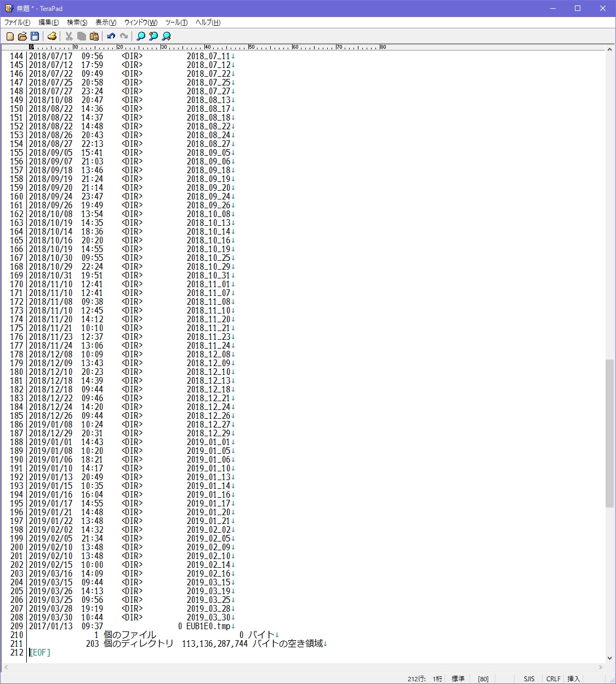Click 個のディレクトリ text on line 211

click(139, 643)
